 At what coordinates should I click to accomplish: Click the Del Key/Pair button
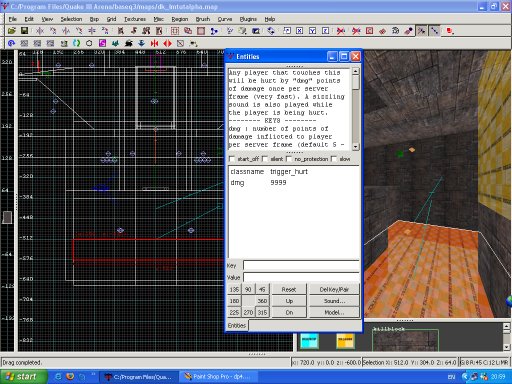334,289
